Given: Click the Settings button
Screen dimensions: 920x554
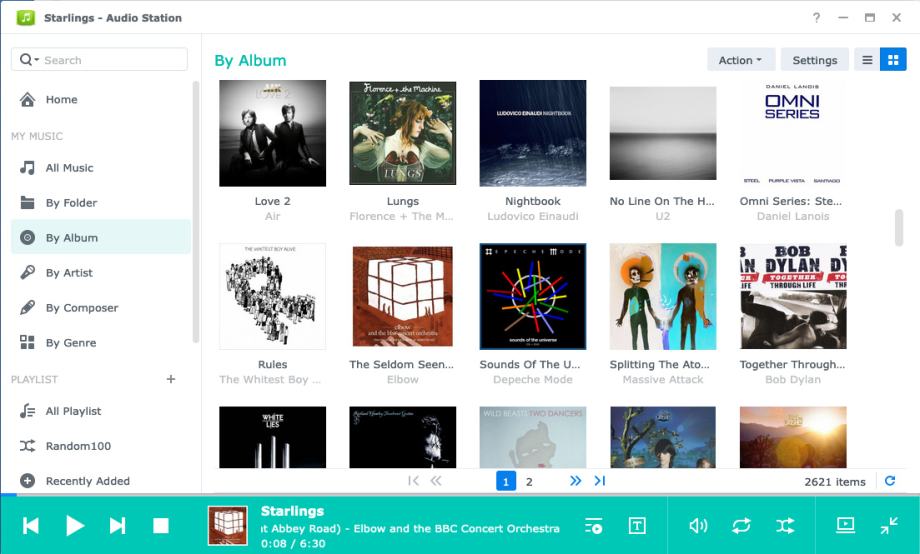Looking at the screenshot, I should [x=814, y=60].
